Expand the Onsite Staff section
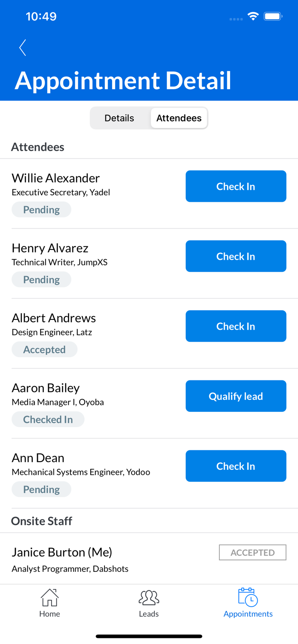The image size is (298, 644). coord(41,521)
